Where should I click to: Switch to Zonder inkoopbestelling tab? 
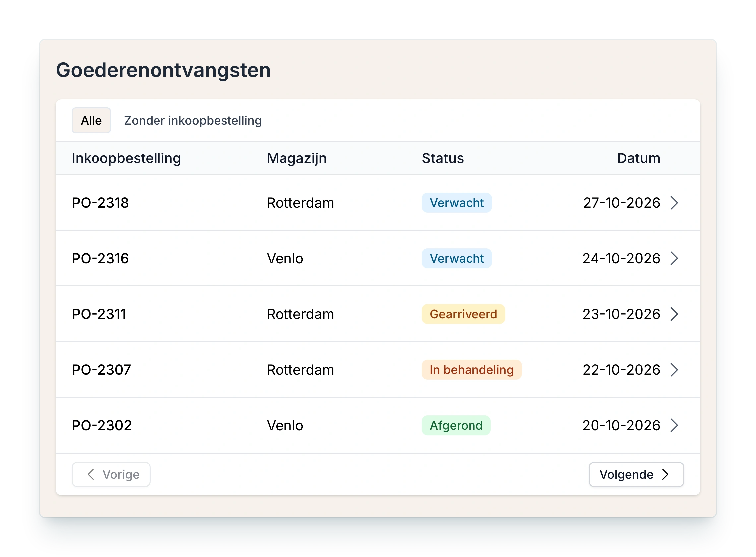click(193, 120)
